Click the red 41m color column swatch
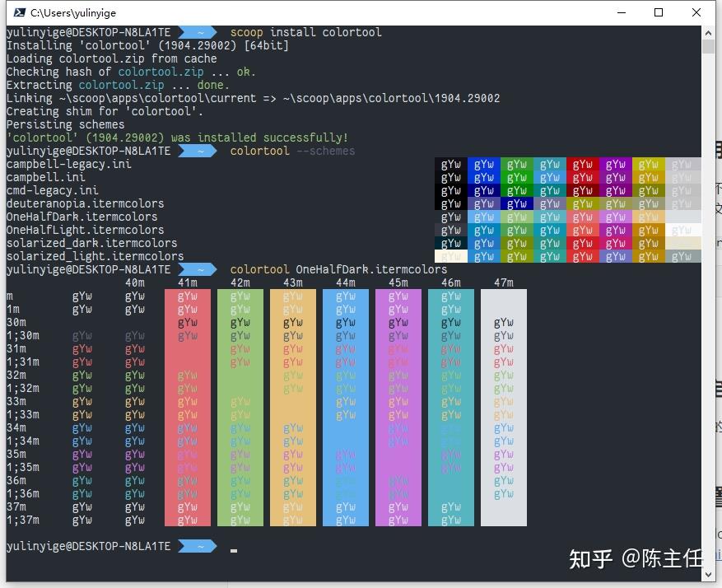Image resolution: width=722 pixels, height=588 pixels. click(188, 412)
